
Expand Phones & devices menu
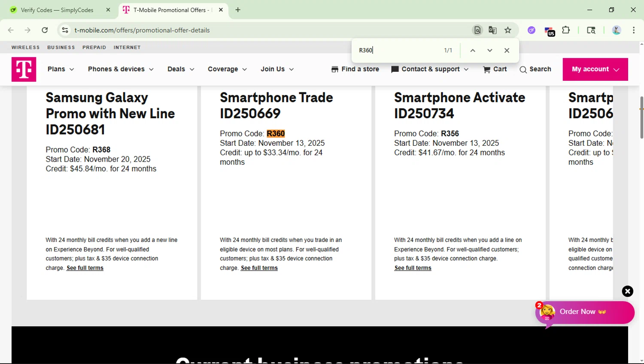[121, 69]
